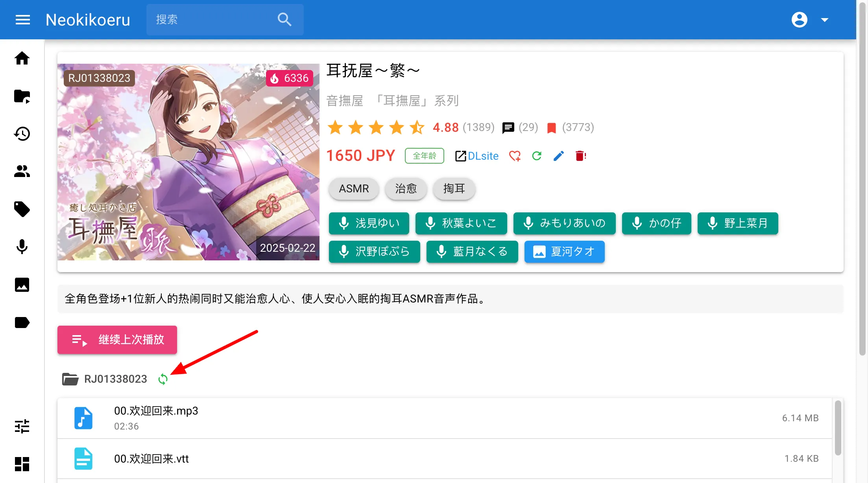Screen dimensions: 868x483
Task: Edit work info with the pencil icon
Action: point(558,156)
